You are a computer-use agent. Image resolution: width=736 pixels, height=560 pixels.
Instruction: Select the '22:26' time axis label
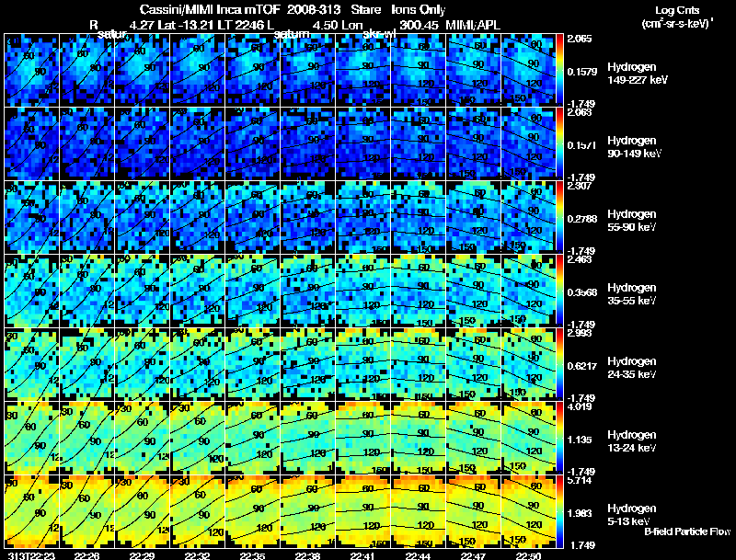(86, 556)
